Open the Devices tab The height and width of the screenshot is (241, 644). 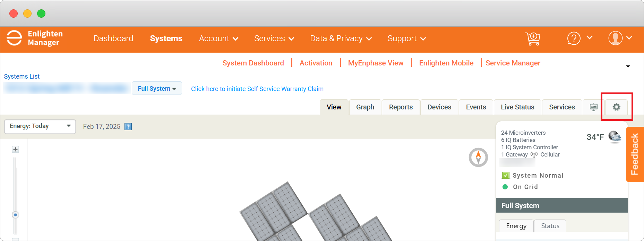(x=439, y=107)
